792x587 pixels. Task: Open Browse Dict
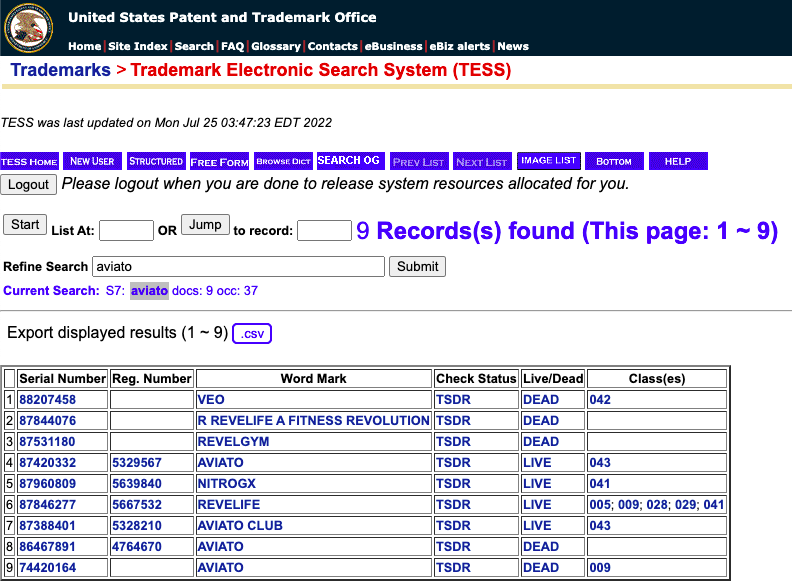pyautogui.click(x=283, y=161)
